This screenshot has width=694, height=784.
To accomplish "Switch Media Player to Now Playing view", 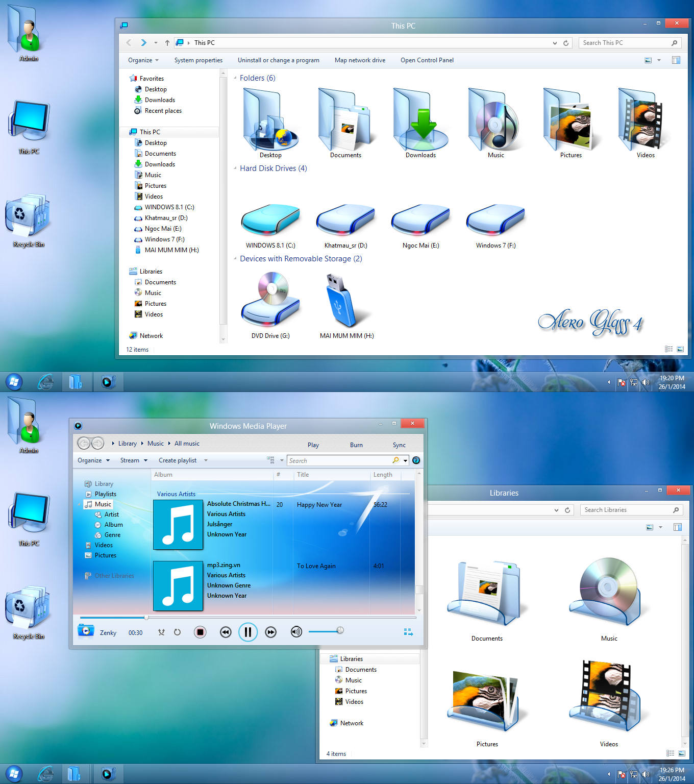I will click(x=408, y=632).
